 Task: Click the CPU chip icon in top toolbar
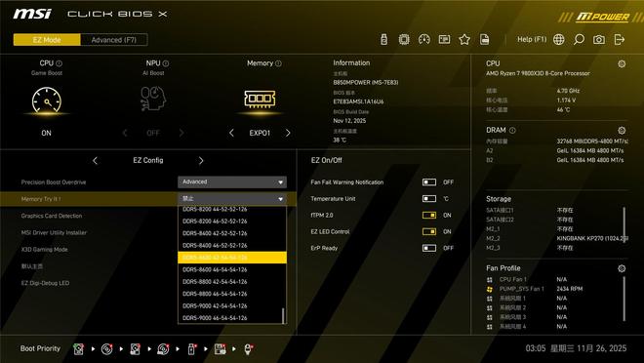point(404,39)
